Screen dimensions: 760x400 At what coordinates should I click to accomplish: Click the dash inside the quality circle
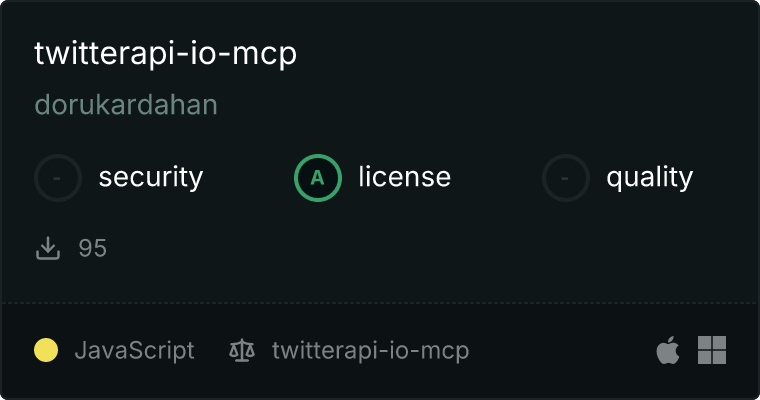coord(565,178)
